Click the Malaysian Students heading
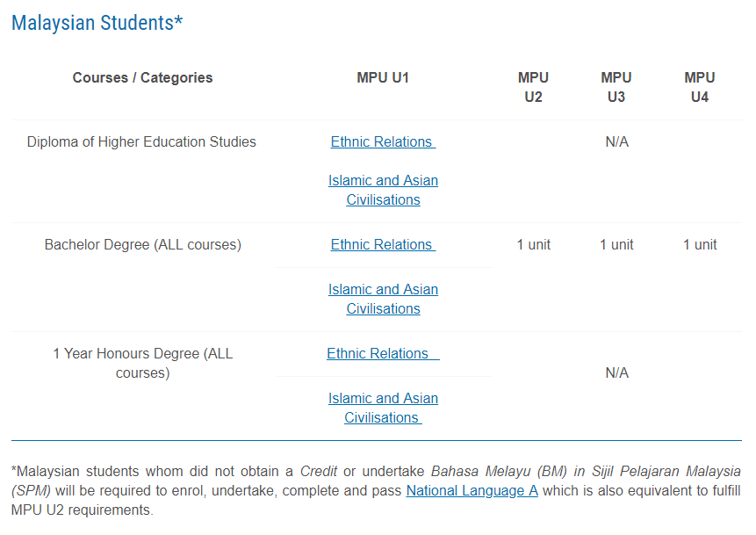The image size is (756, 535). tap(97, 23)
